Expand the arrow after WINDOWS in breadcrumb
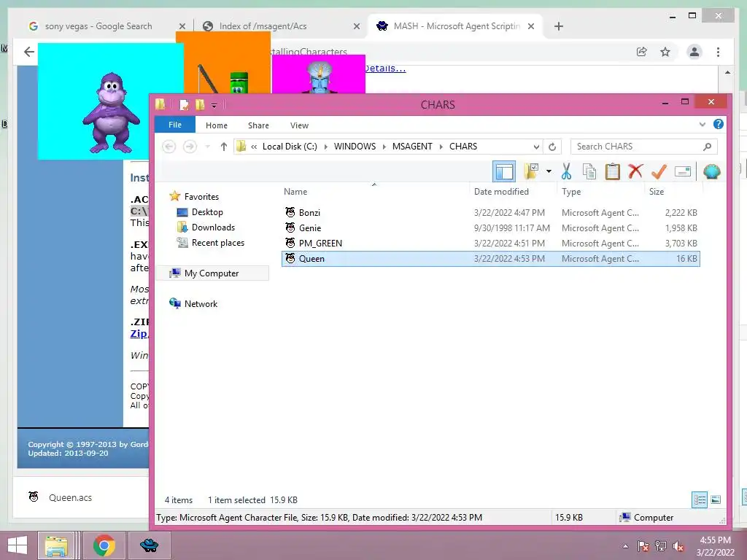 [x=384, y=147]
